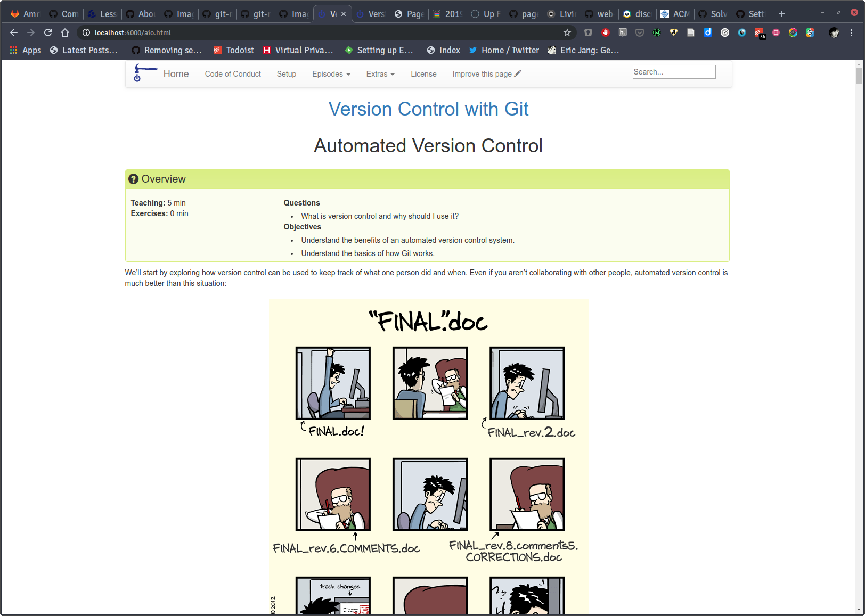This screenshot has height=616, width=865.
Task: Go back to the previous page
Action: pos(14,32)
